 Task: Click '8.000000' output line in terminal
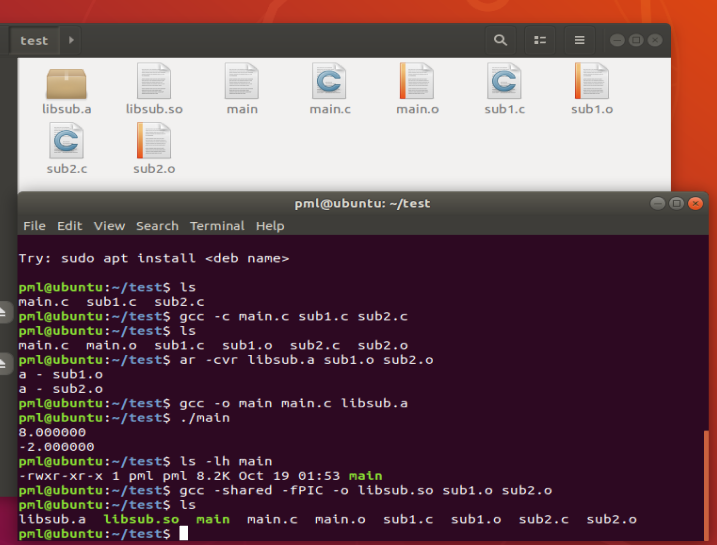[52, 433]
